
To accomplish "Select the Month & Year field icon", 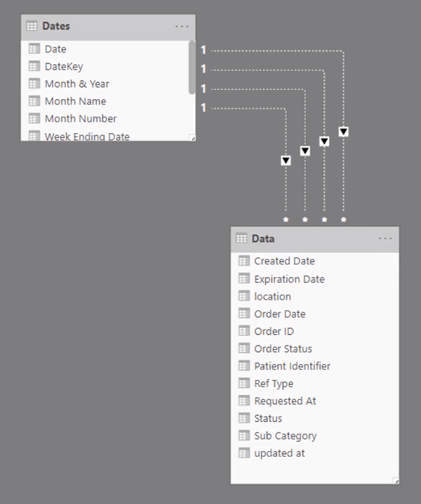I will (34, 83).
